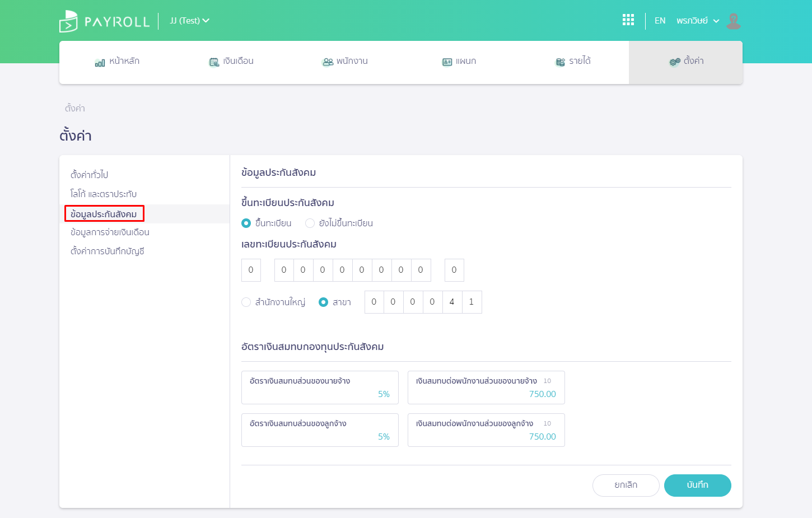Screen dimensions: 812x518
Task: Open ตั้งค่าการบันทึกบัญชี in the sidebar
Action: coord(108,251)
